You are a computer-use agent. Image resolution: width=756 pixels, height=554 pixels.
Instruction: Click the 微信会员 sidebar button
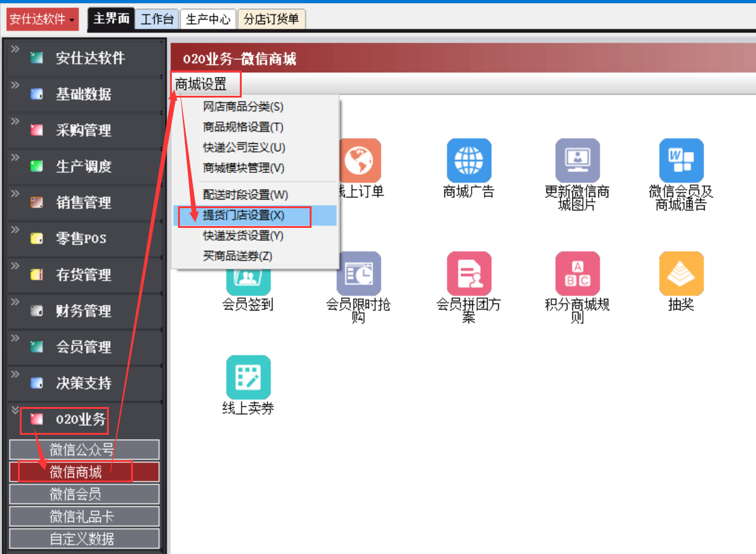[84, 494]
